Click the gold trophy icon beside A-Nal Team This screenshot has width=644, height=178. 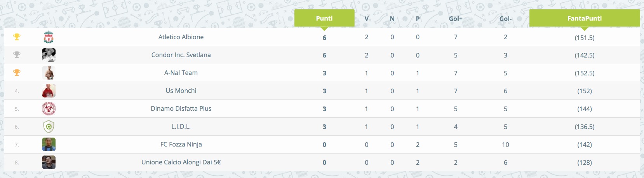(17, 73)
